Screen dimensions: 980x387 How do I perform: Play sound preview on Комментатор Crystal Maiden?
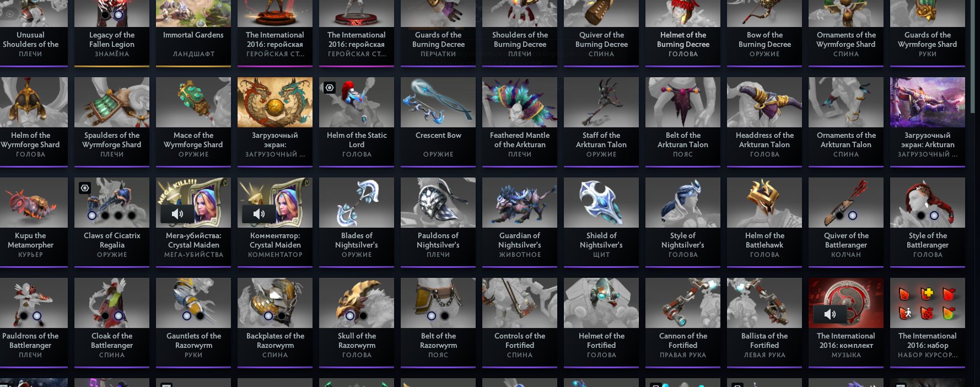click(259, 214)
